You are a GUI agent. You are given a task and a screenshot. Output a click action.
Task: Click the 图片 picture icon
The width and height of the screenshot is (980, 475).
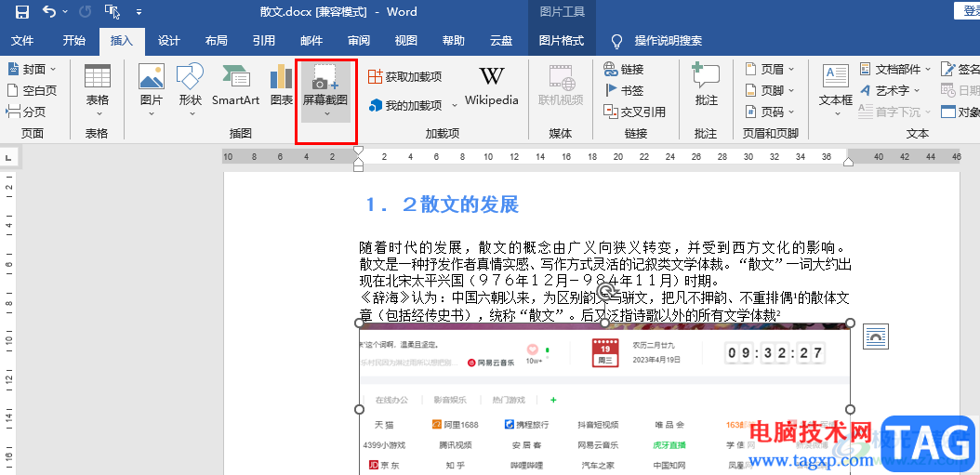152,77
